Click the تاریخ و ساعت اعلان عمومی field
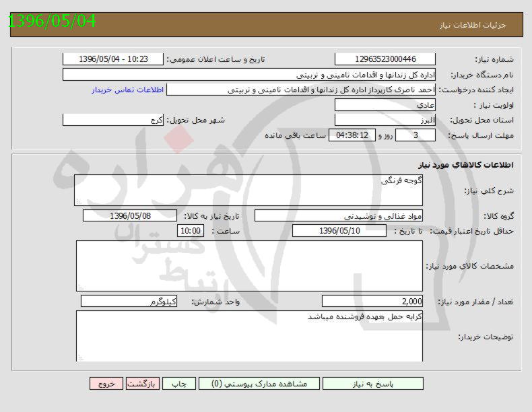The image size is (532, 412). point(112,59)
